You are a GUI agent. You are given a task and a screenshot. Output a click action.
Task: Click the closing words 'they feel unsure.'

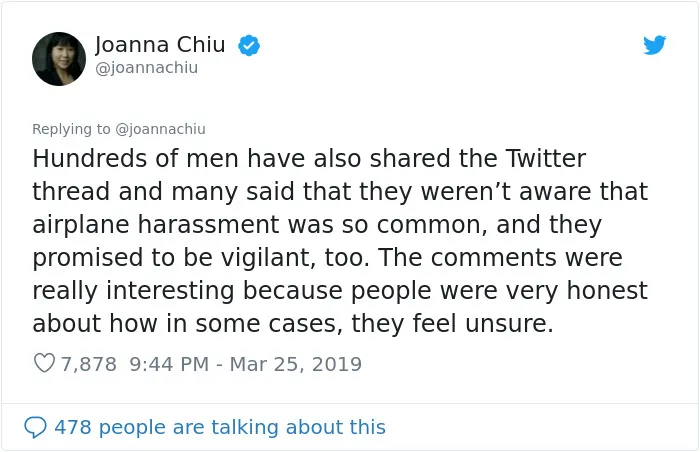click(452, 323)
